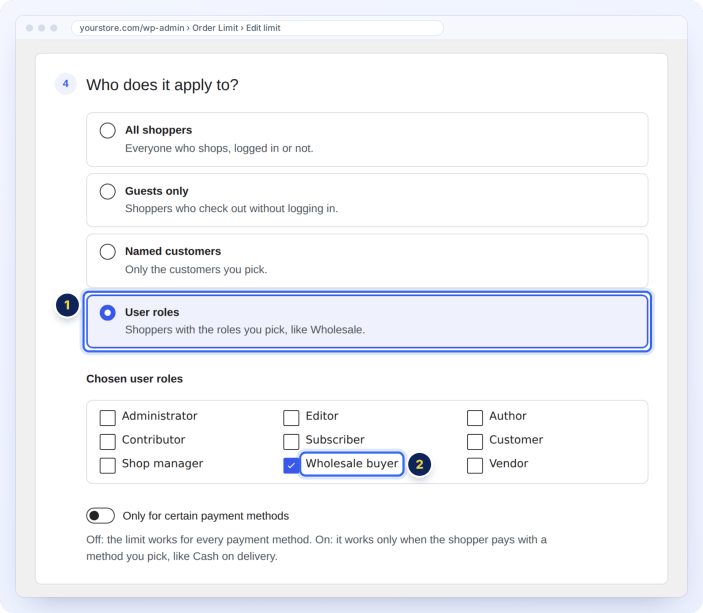Click the Shop manager label text
This screenshot has width=703, height=613.
[162, 464]
